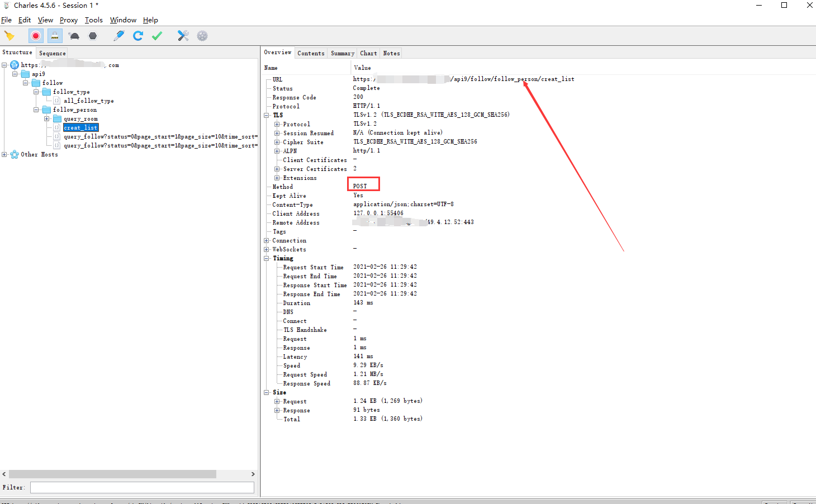Select the creat_list request
This screenshot has width=816, height=504.
[x=80, y=127]
